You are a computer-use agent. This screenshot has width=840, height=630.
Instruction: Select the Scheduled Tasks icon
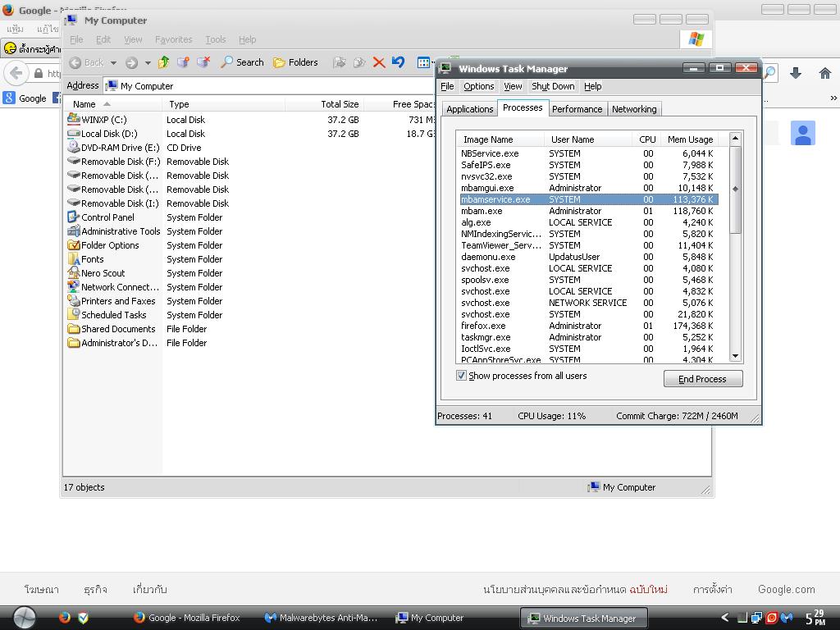(x=74, y=314)
